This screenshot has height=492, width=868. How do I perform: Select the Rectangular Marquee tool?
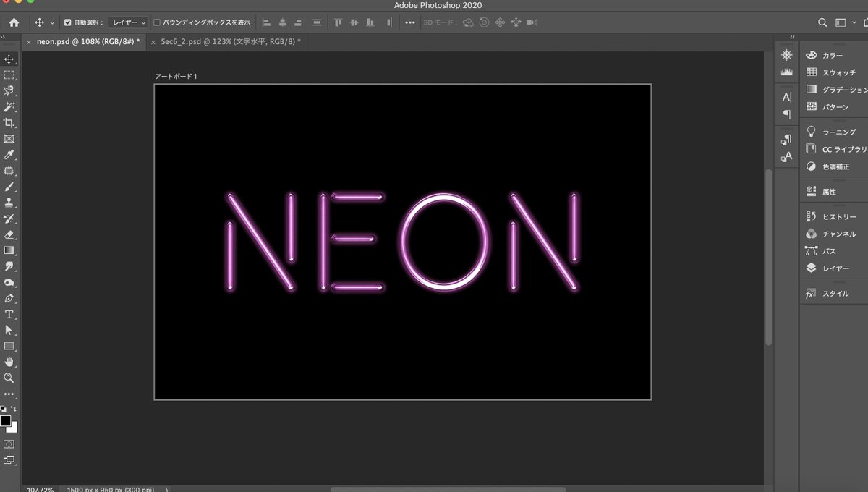click(x=9, y=75)
